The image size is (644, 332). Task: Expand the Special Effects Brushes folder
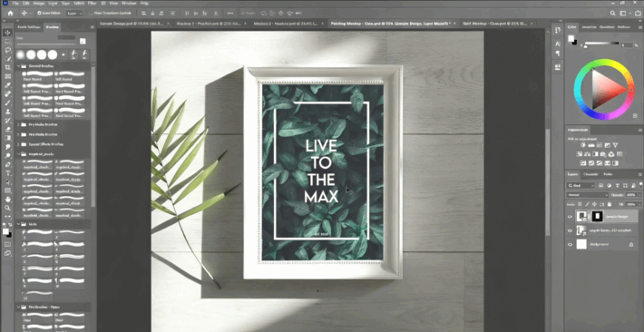pos(18,144)
